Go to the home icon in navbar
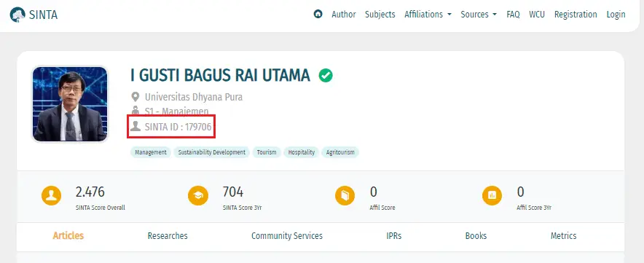644x263 pixels. 318,14
